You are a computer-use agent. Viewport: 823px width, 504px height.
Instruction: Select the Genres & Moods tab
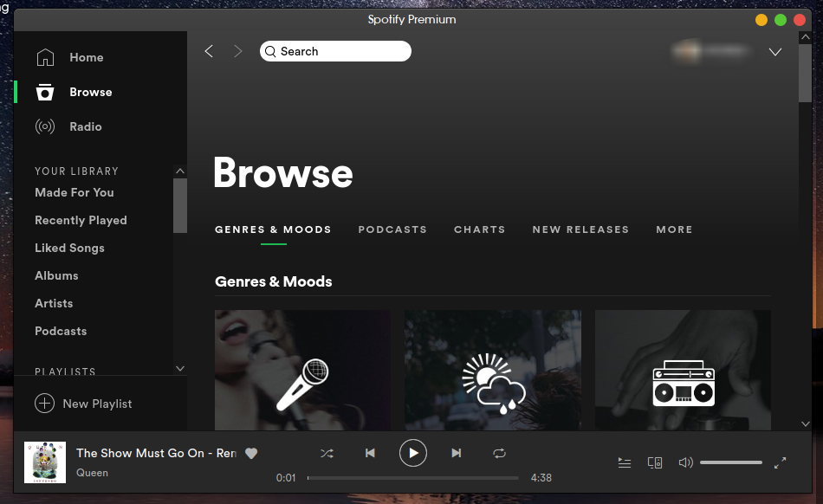(273, 229)
